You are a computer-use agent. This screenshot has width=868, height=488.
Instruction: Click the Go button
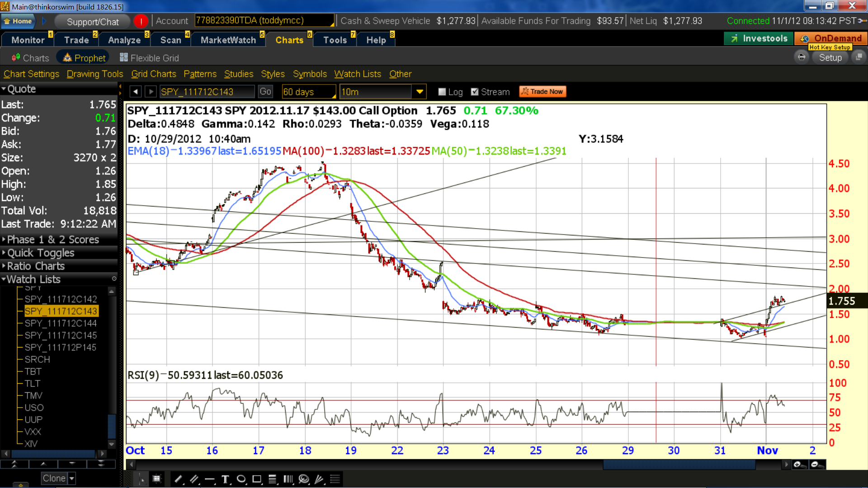coord(265,92)
